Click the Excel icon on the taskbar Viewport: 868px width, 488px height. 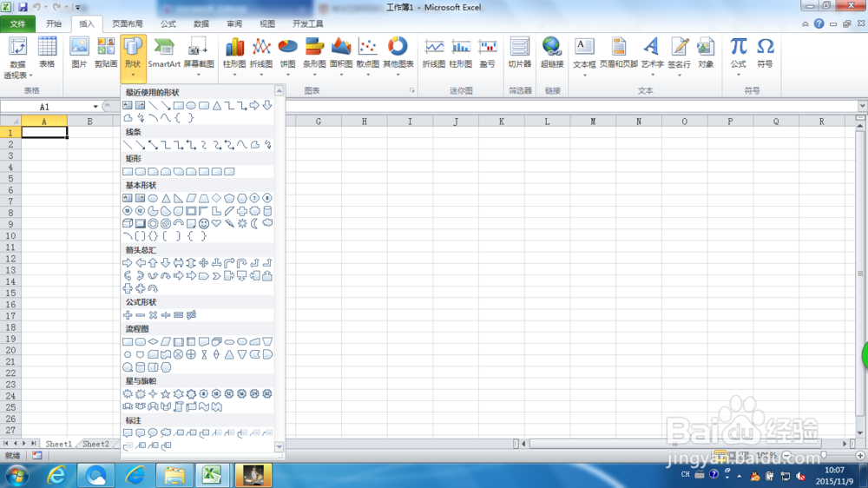[x=212, y=476]
